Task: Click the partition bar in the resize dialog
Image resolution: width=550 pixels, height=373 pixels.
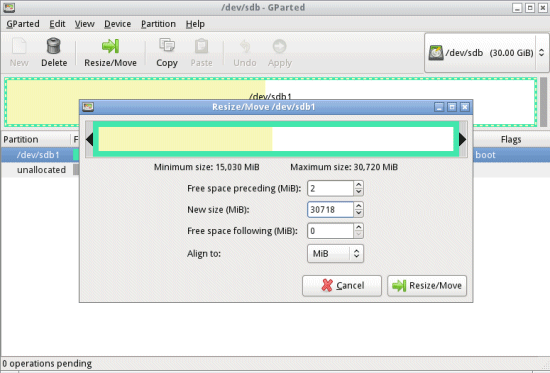Action: click(276, 139)
